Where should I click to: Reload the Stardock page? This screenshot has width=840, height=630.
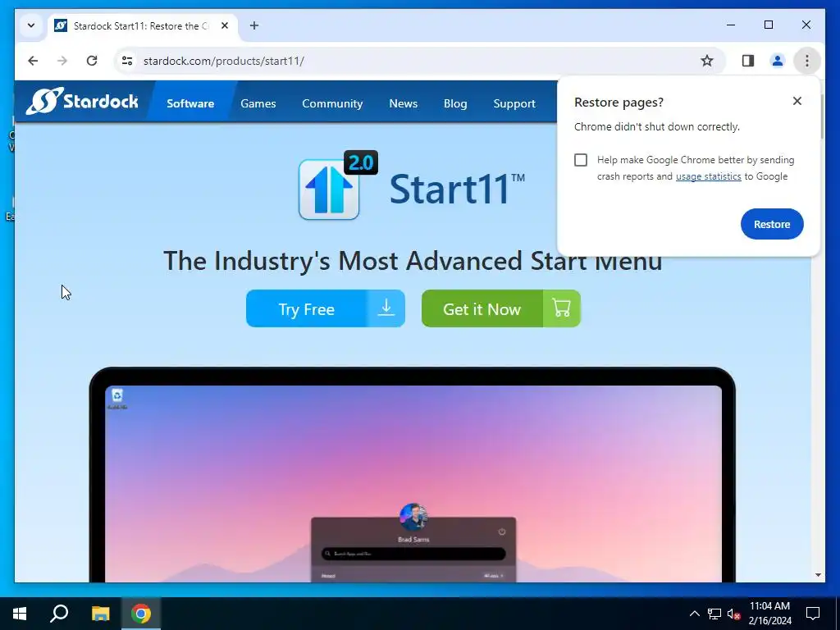point(92,61)
